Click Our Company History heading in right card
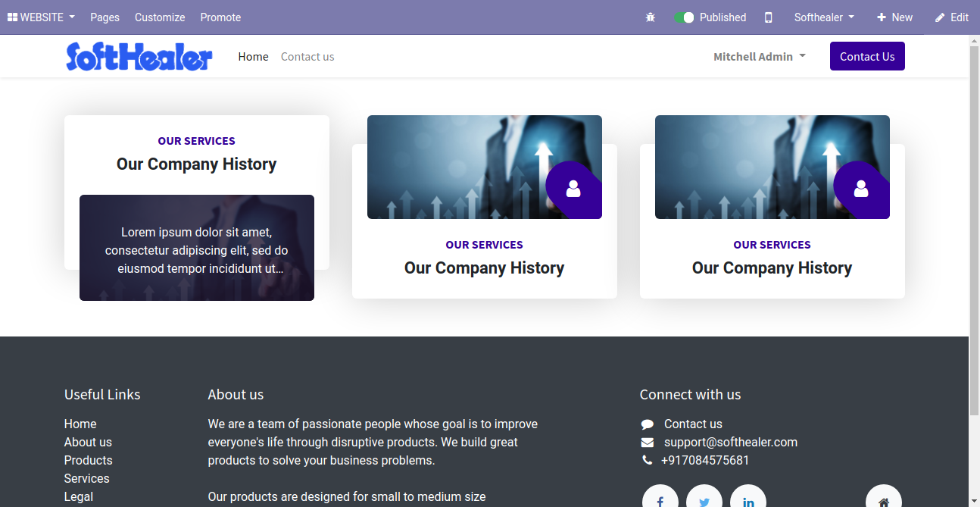The width and height of the screenshot is (980, 507). (772, 268)
